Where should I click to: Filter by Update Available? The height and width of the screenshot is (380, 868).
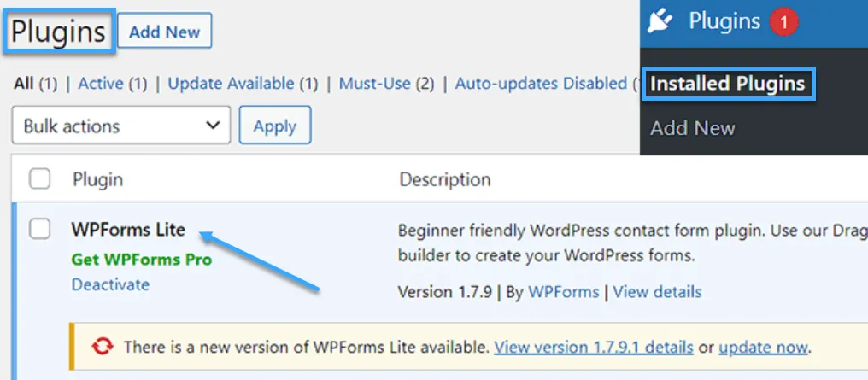point(231,84)
